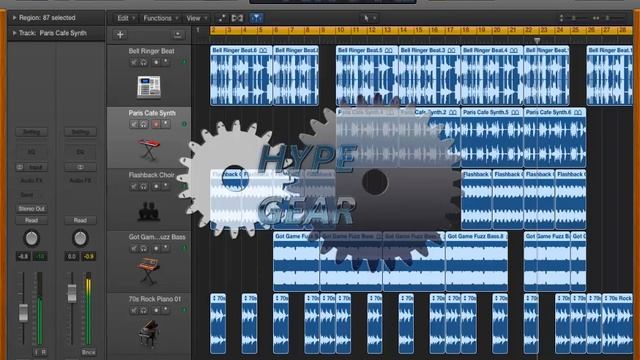Image resolution: width=640 pixels, height=360 pixels.
Task: Click the horizontal zoom arrows icon
Action: 596,18
